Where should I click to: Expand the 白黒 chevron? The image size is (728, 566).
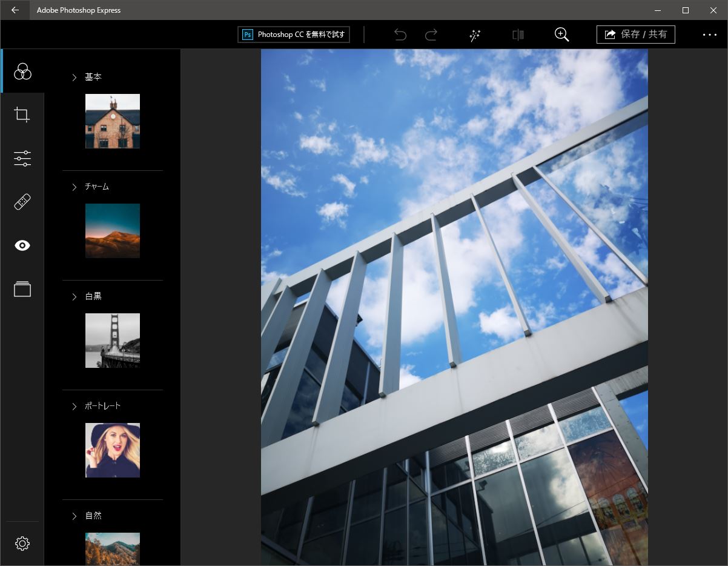tap(74, 297)
